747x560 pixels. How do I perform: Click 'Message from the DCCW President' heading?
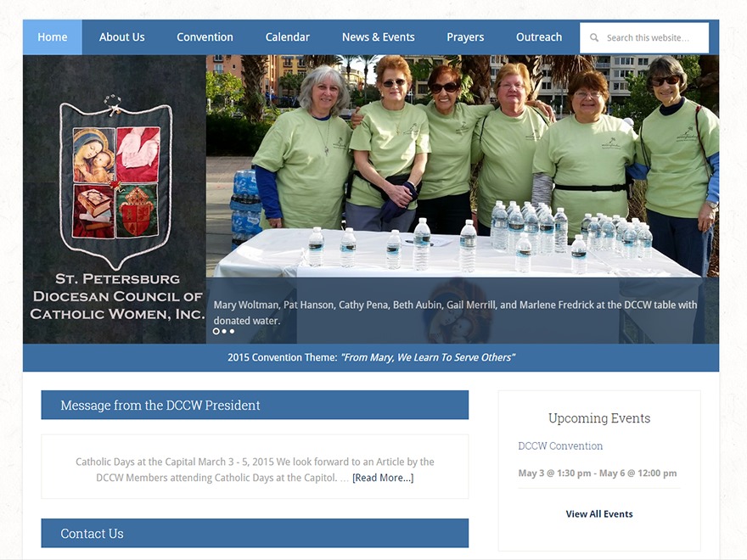point(160,406)
